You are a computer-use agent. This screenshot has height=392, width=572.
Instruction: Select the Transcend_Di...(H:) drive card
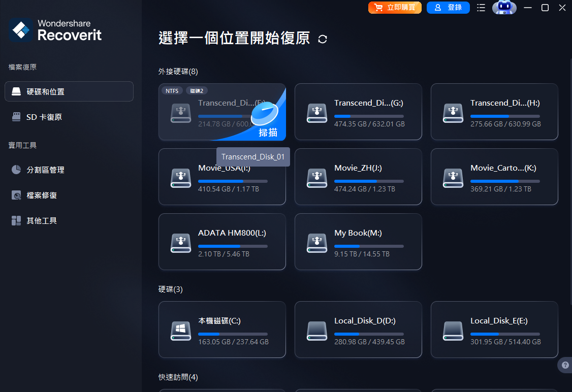pos(494,112)
